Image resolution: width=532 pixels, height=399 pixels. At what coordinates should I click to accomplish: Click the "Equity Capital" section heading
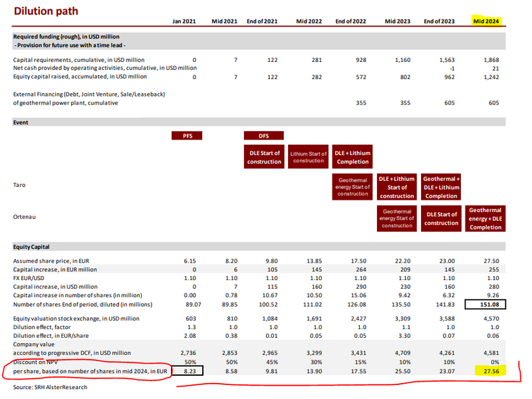(31, 247)
